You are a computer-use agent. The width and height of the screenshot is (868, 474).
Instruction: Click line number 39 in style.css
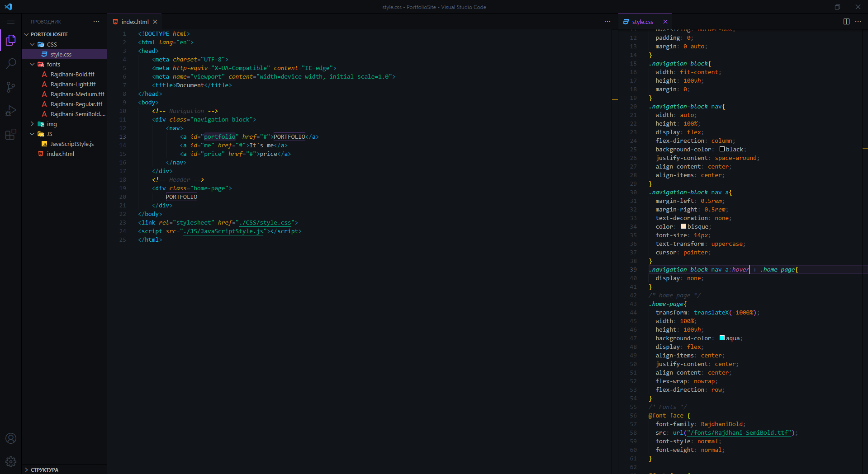633,270
